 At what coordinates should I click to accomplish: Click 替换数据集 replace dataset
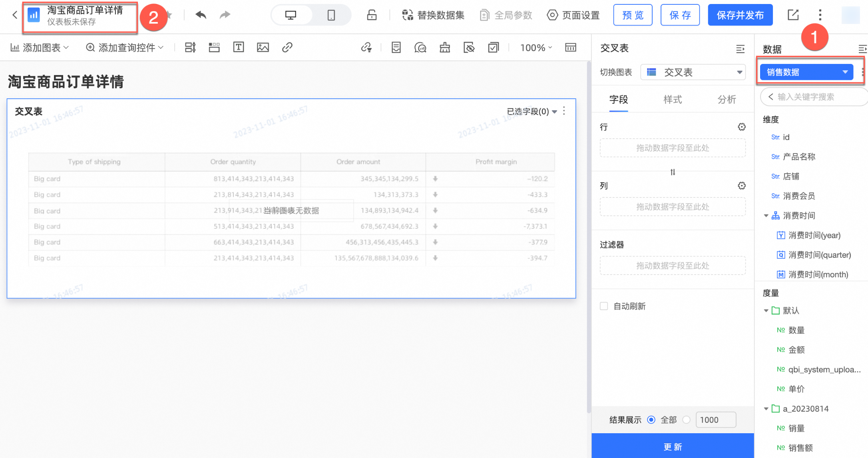[x=433, y=15]
